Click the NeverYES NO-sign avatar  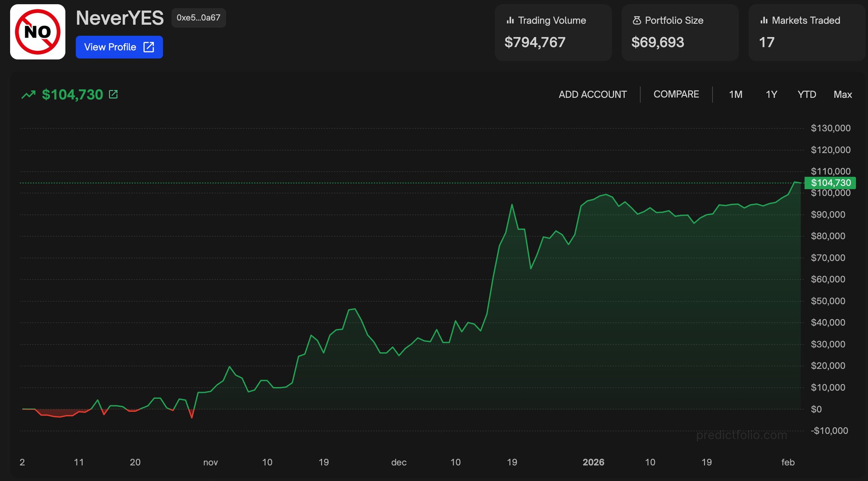pos(38,32)
